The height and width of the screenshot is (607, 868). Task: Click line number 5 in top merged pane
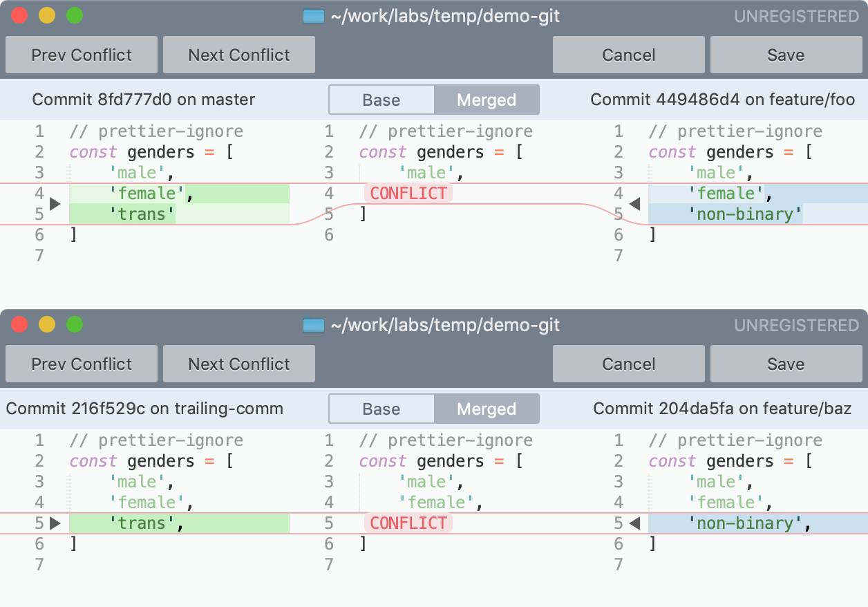pos(329,214)
